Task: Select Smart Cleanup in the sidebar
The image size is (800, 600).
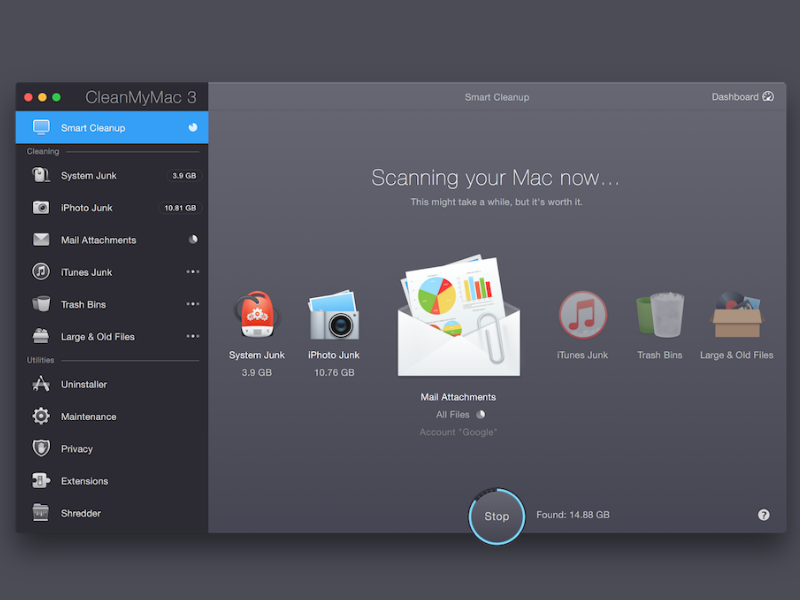Action: coord(112,128)
